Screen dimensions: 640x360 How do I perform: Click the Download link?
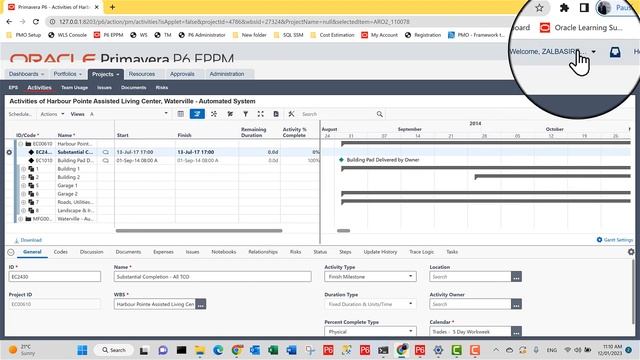[29, 240]
